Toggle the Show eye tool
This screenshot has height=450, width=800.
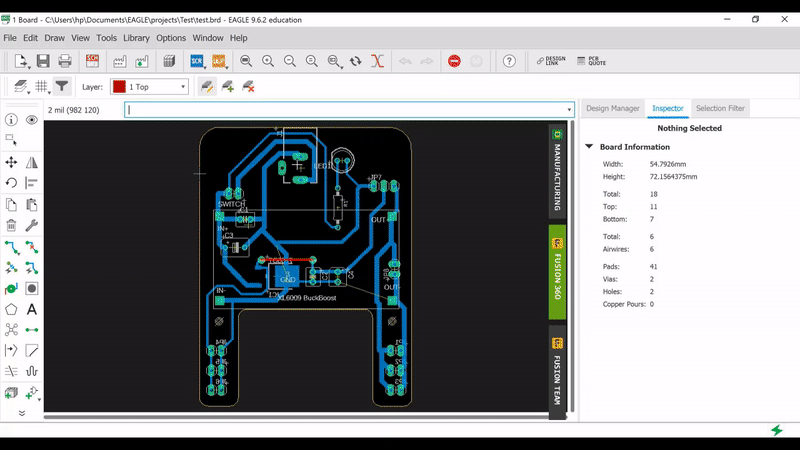[x=32, y=120]
